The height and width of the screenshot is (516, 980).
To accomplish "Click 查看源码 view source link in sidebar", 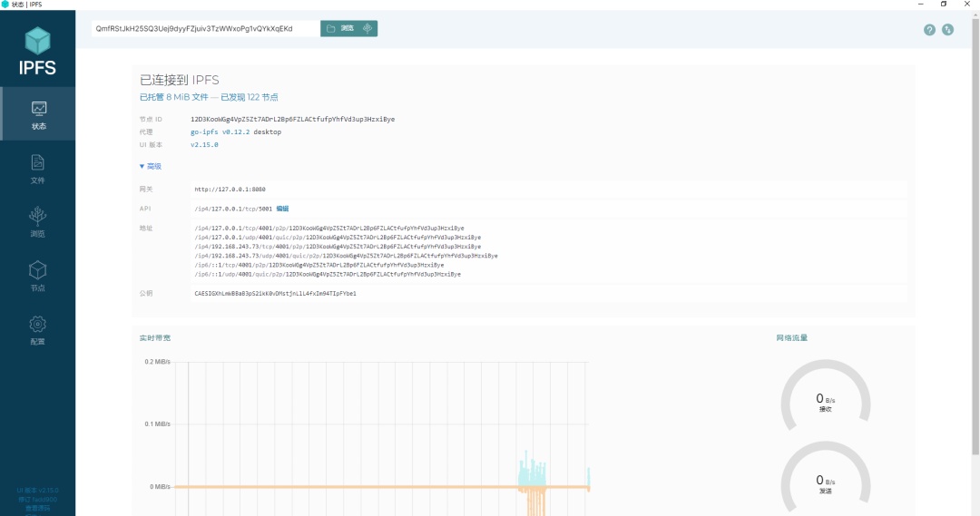I will click(37, 508).
